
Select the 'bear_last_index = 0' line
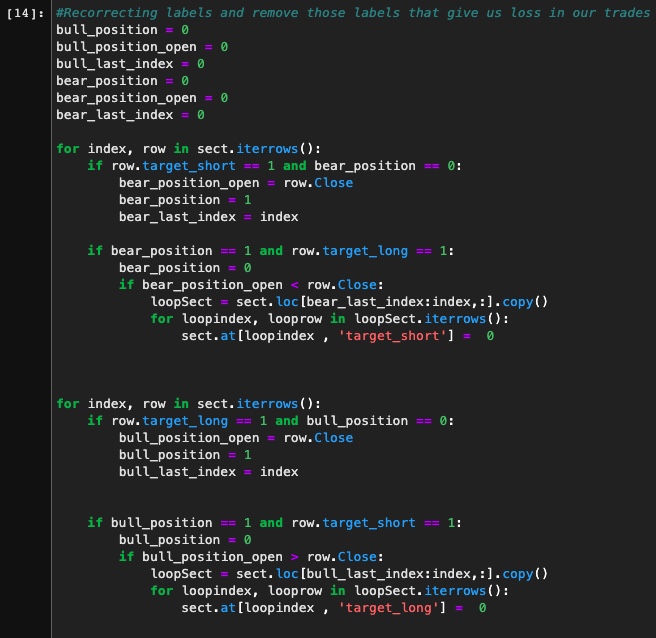(x=131, y=115)
